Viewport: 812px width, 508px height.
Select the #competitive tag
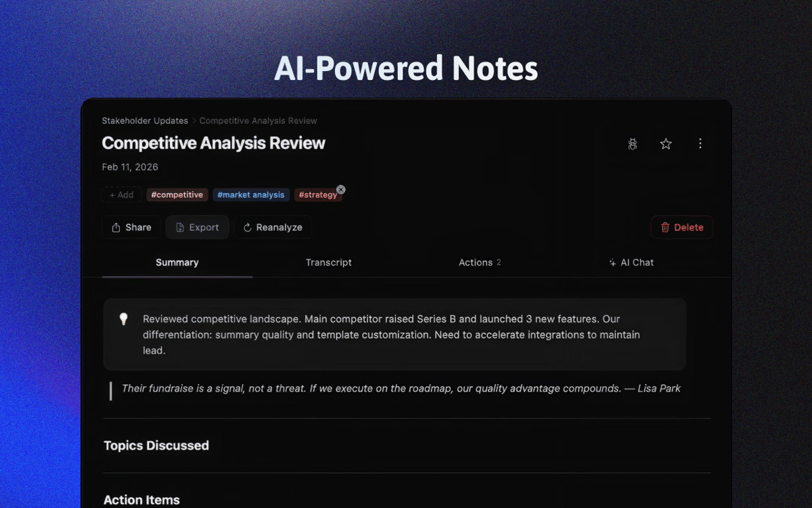(177, 195)
